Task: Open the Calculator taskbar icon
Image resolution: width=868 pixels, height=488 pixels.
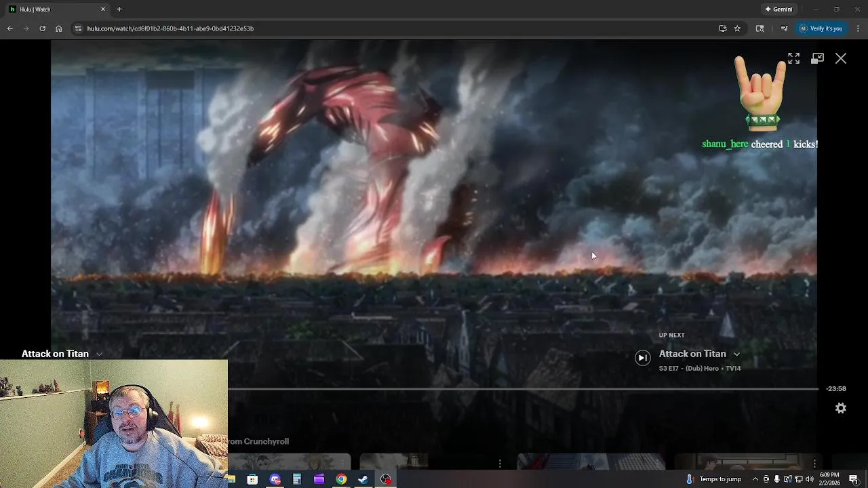Action: pyautogui.click(x=296, y=479)
